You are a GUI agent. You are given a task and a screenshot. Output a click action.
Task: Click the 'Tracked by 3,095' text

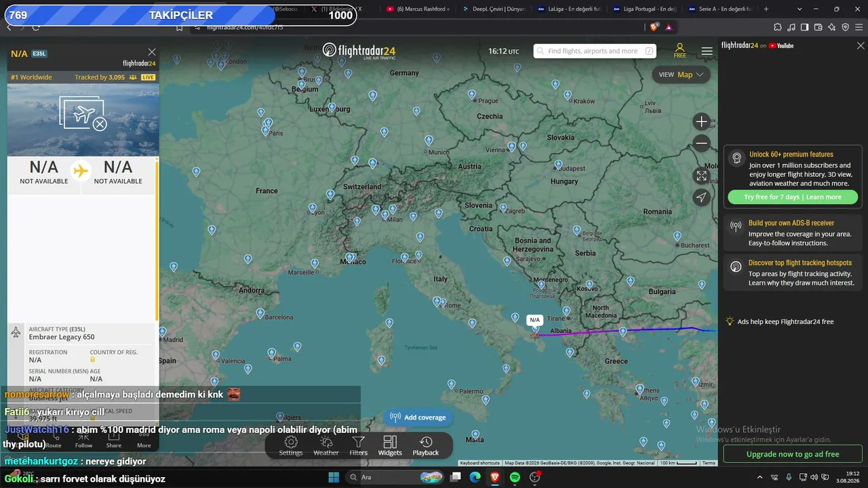coord(100,77)
